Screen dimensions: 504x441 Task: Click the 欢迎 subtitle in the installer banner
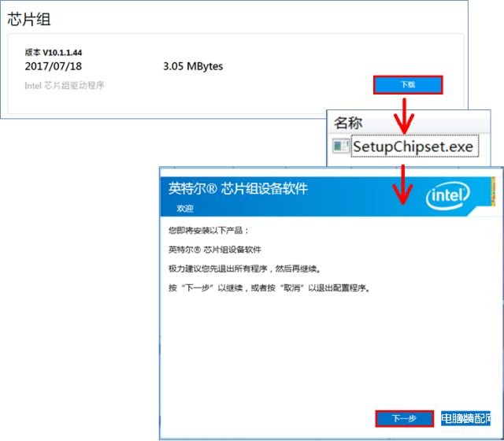click(x=185, y=208)
